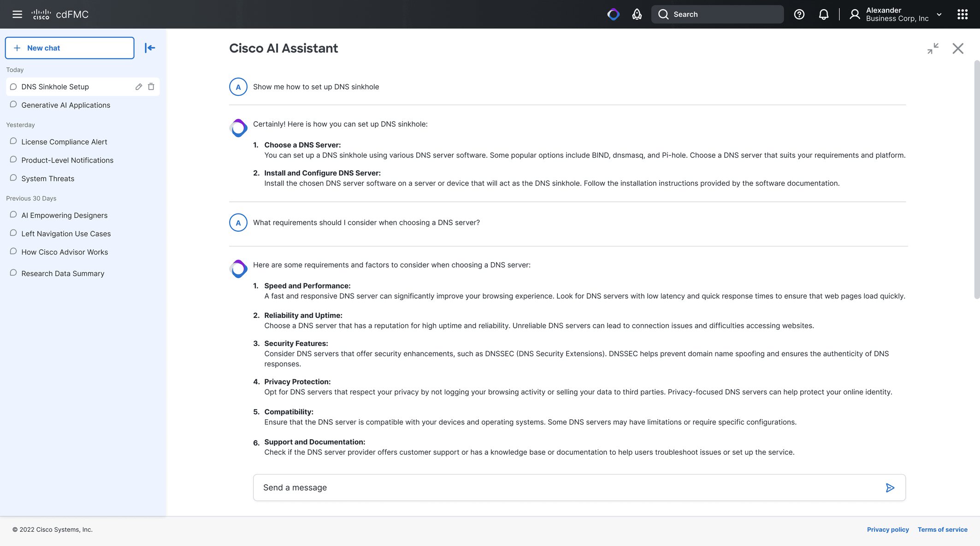Click the user avatar beside first question
This screenshot has width=980, height=546.
click(238, 87)
